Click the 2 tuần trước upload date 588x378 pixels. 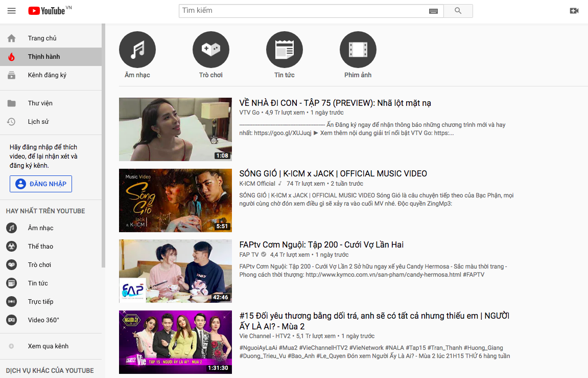tap(347, 184)
